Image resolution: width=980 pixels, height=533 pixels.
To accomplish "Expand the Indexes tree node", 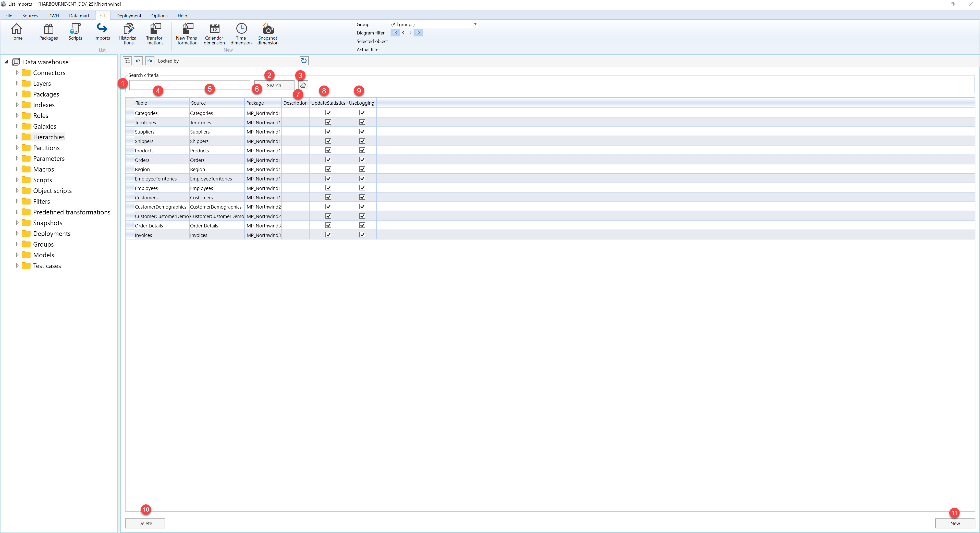I will pyautogui.click(x=17, y=105).
